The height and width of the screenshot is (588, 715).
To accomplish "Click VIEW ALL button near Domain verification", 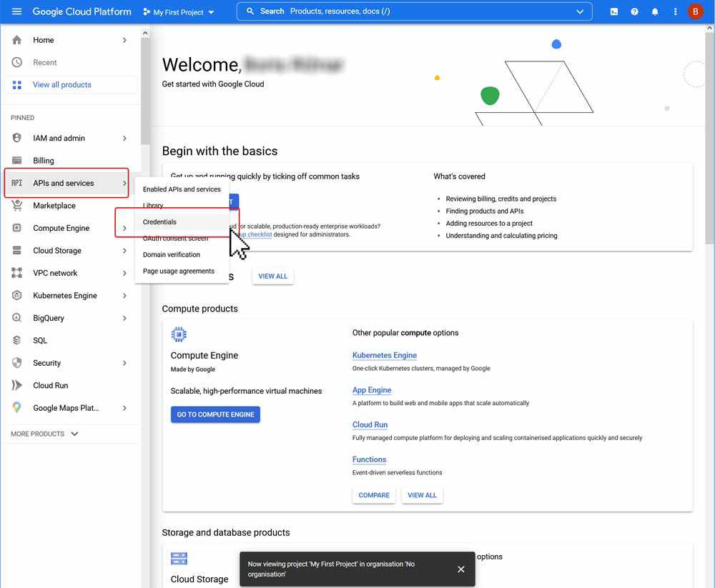I will pyautogui.click(x=272, y=276).
